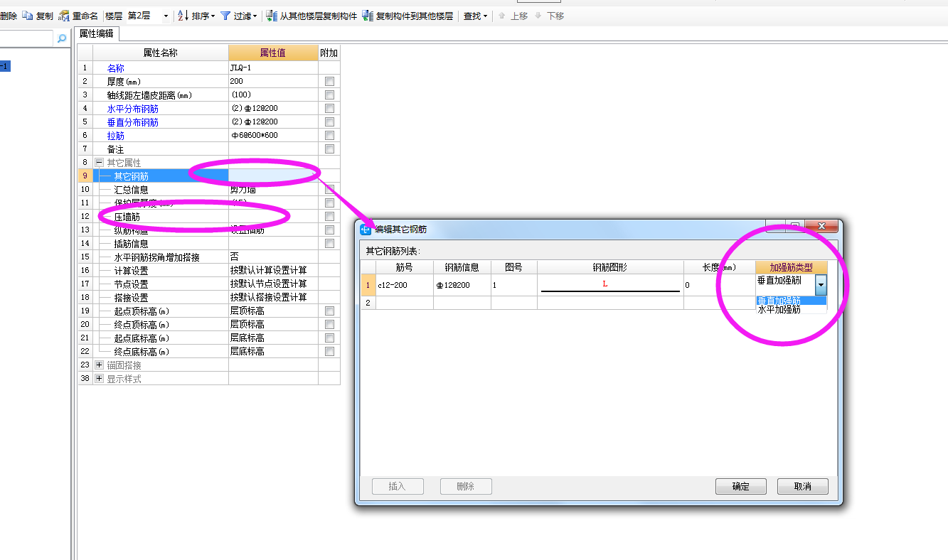Click the 图号 cell showing 1
Image resolution: width=948 pixels, height=560 pixels.
[x=513, y=285]
